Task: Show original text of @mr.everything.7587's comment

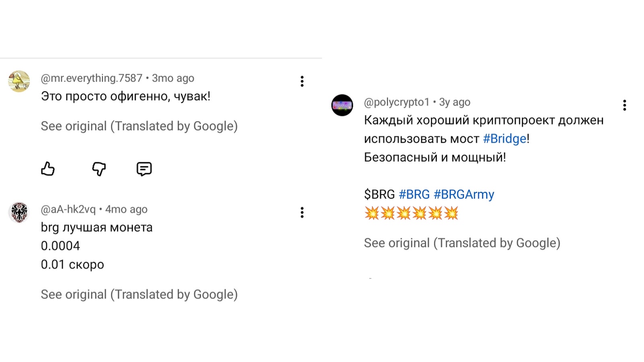Action: [x=139, y=126]
